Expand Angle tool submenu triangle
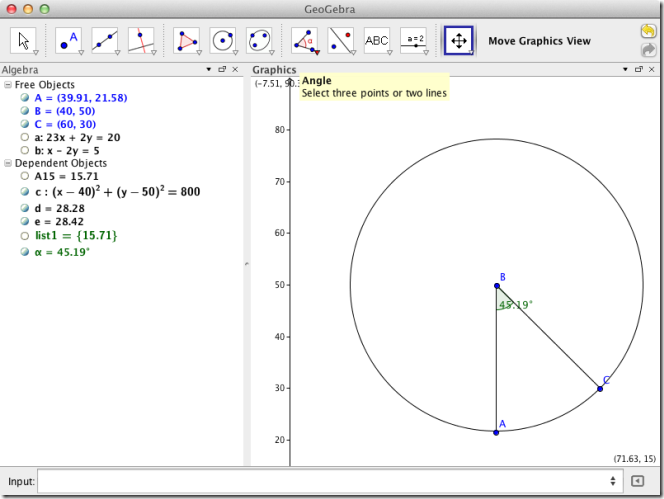Screen dimensions: 664x499 pyautogui.click(x=317, y=53)
